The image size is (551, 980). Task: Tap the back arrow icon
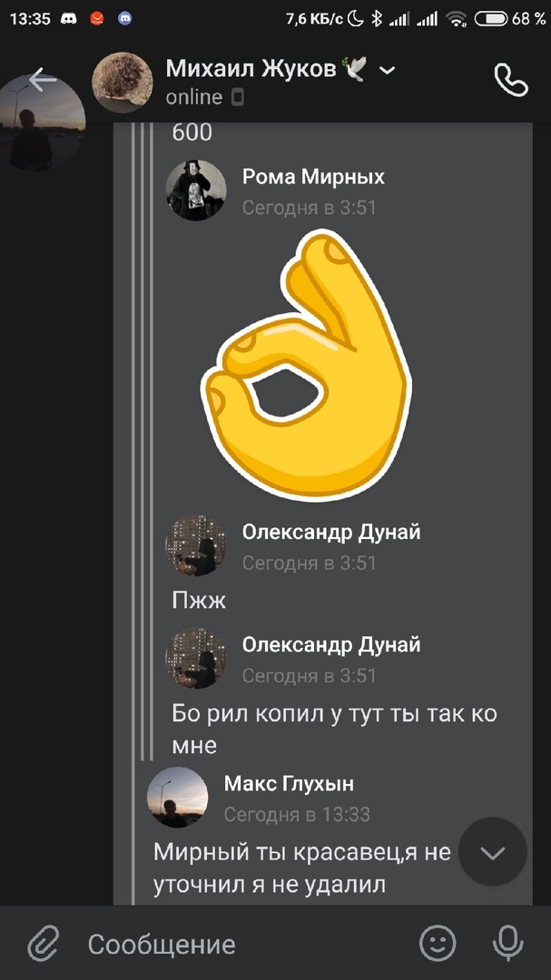click(42, 80)
